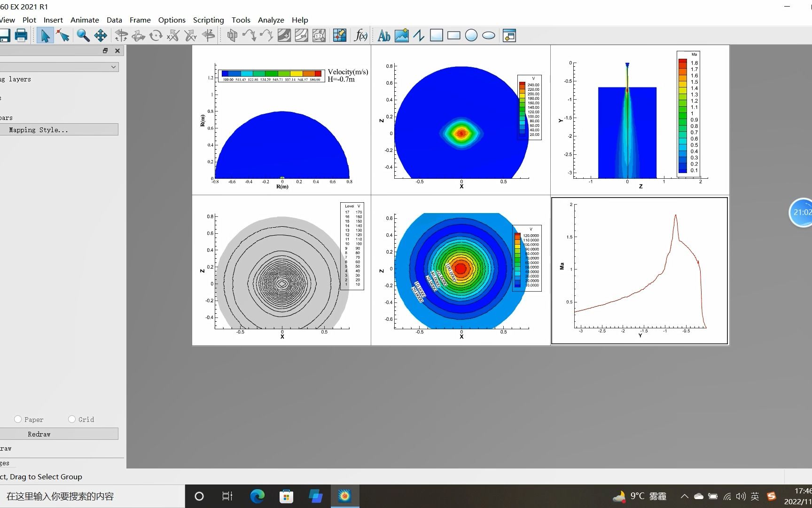Select the Paper snap radio button
Screen dimensions: 812x508
pos(18,419)
